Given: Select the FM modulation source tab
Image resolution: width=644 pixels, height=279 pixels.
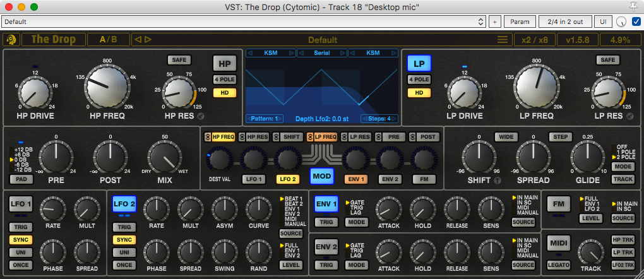Looking at the screenshot, I should coord(424,179).
